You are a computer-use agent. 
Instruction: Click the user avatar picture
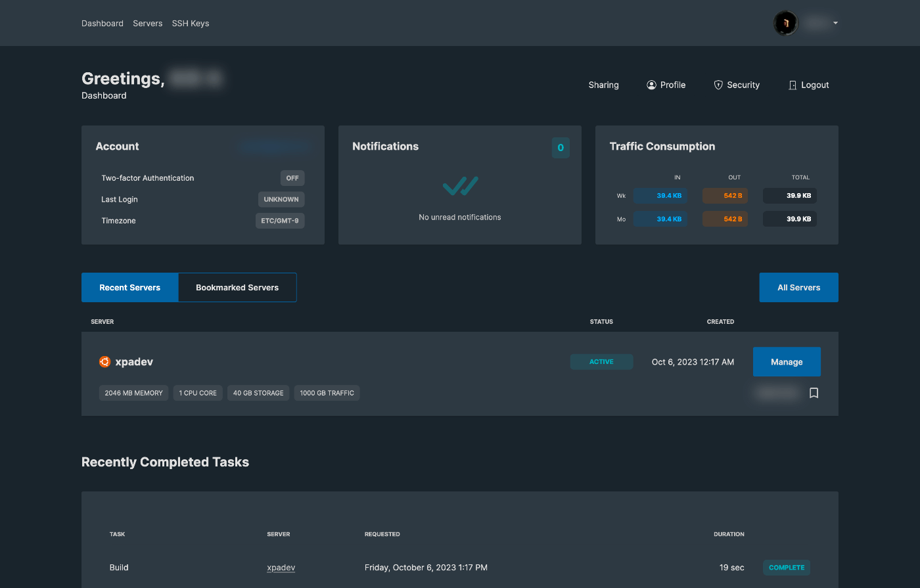(785, 23)
